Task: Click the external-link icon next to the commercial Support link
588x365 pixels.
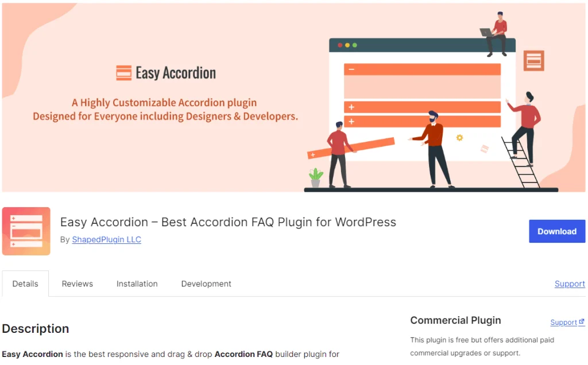Action: pos(582,322)
